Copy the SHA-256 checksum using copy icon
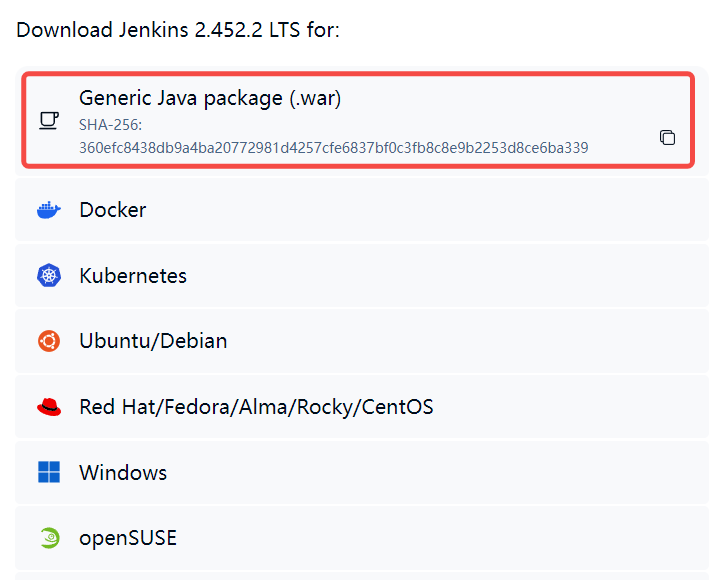The width and height of the screenshot is (728, 580). pyautogui.click(x=667, y=137)
